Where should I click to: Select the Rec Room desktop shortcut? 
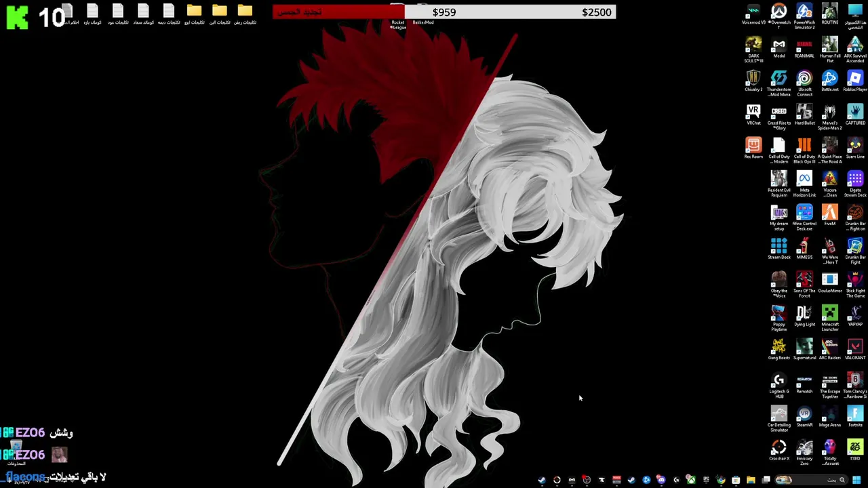(x=753, y=148)
